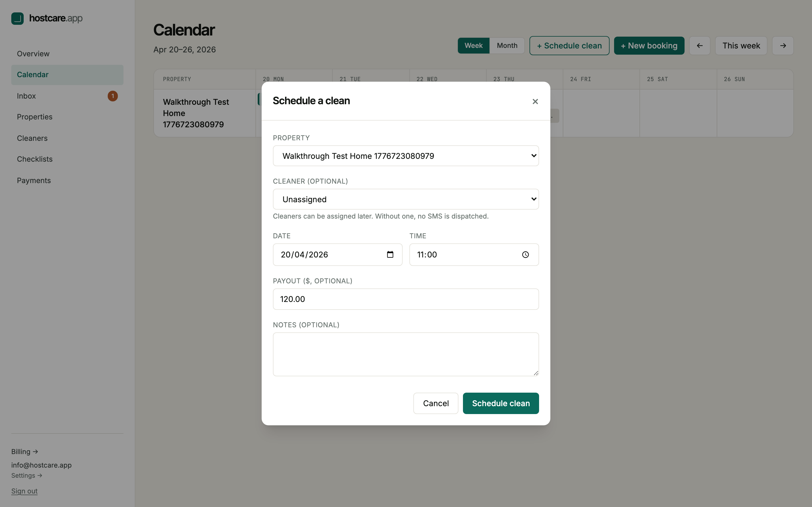The image size is (812, 507).
Task: Open Cleaners in the sidebar
Action: point(32,138)
